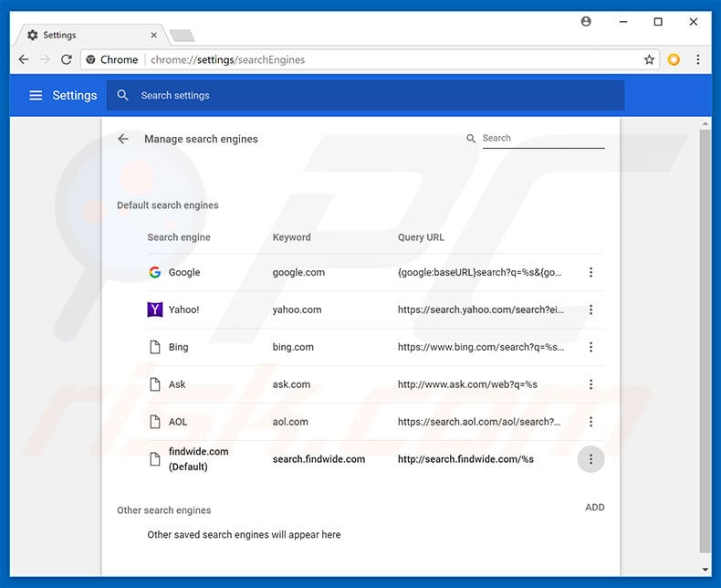
Task: Click the Default search engines label
Action: [x=167, y=205]
